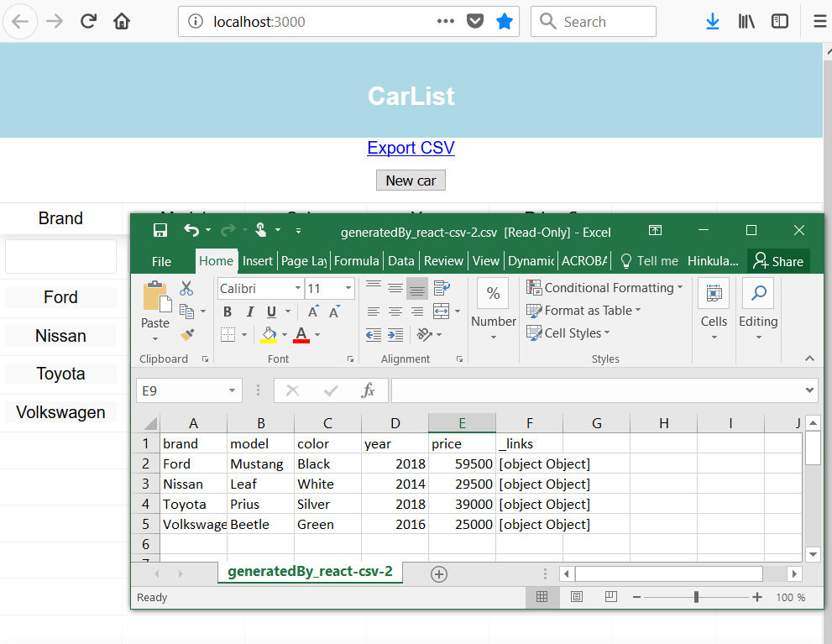Click the Firefox reload icon
The width and height of the screenshot is (832, 644).
[x=88, y=21]
